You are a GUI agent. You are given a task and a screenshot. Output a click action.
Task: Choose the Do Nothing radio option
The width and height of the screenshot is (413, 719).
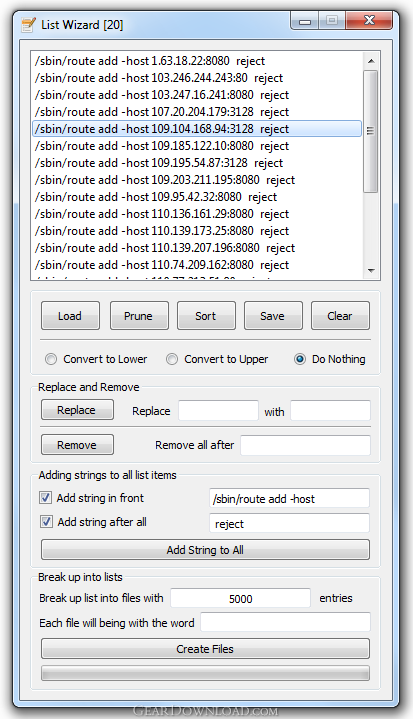(x=300, y=359)
